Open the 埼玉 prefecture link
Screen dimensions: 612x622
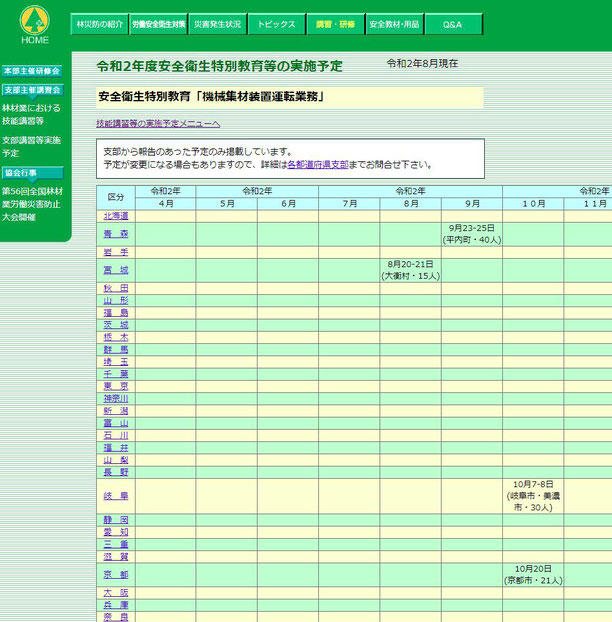(116, 362)
